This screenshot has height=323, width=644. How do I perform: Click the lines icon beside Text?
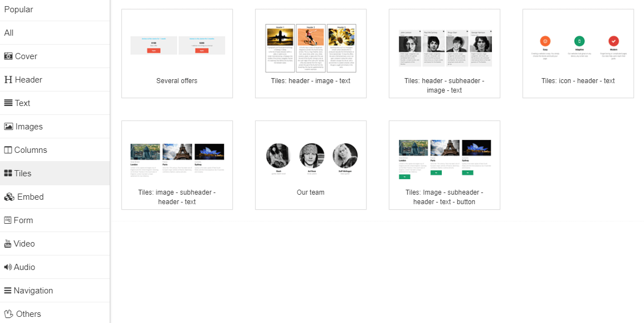8,103
